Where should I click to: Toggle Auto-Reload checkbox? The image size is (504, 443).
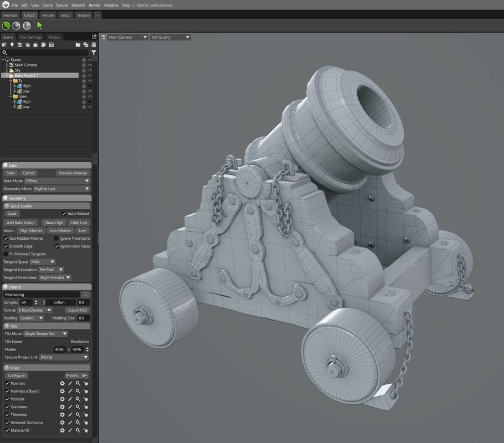pyautogui.click(x=64, y=213)
